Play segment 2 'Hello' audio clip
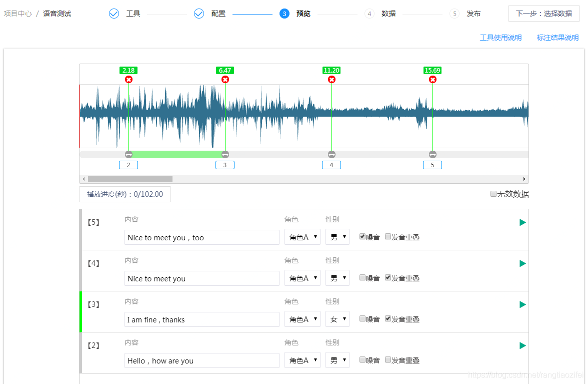The width and height of the screenshot is (588, 384). 522,346
